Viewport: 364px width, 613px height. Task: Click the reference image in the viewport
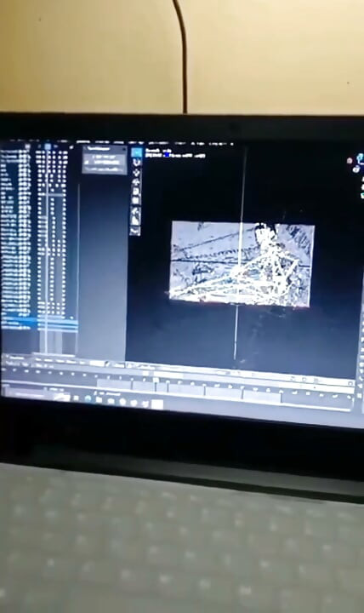click(242, 264)
